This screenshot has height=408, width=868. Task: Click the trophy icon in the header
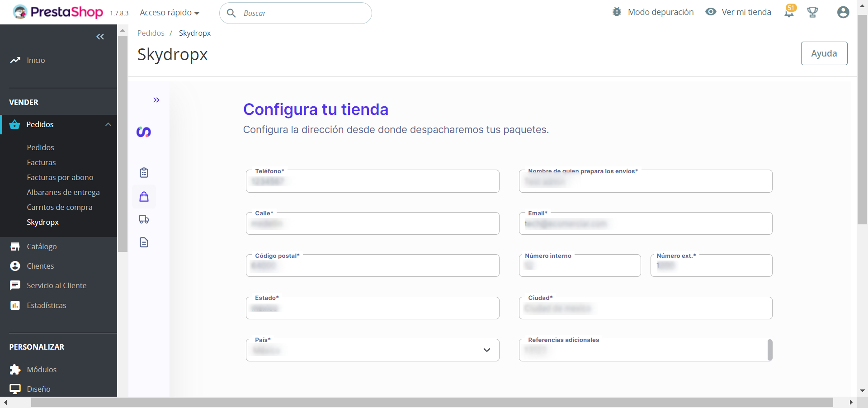[812, 12]
